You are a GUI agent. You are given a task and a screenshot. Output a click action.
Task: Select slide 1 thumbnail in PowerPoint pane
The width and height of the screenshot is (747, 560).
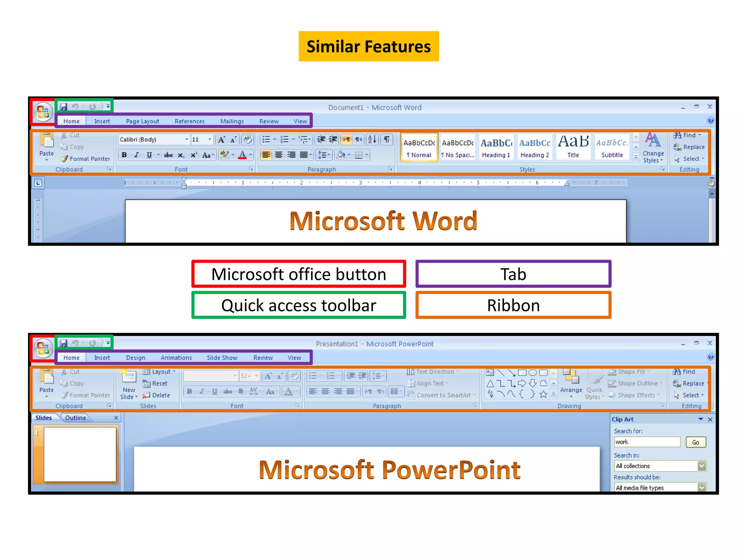80,455
